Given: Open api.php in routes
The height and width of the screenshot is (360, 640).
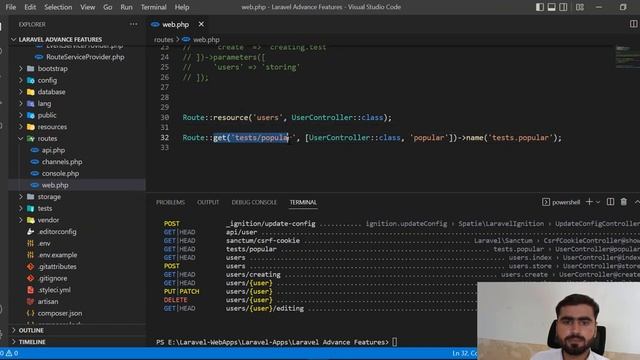Looking at the screenshot, I should click(x=53, y=150).
